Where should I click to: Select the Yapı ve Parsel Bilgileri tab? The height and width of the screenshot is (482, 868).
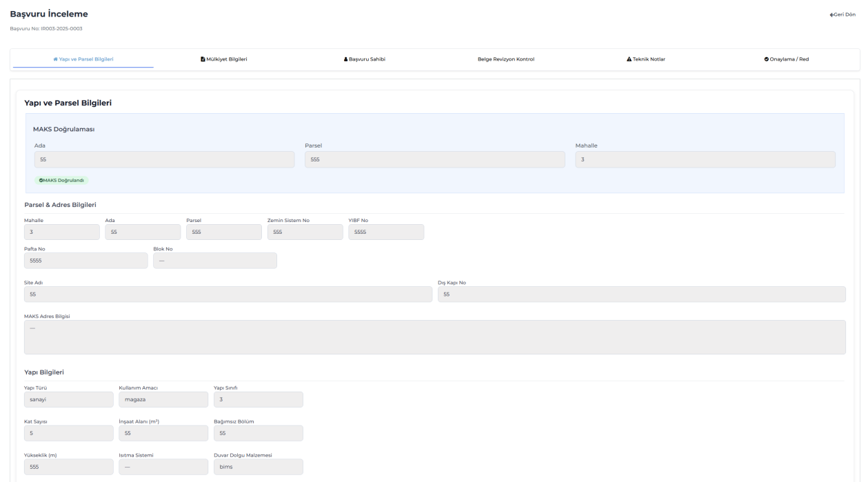83,59
